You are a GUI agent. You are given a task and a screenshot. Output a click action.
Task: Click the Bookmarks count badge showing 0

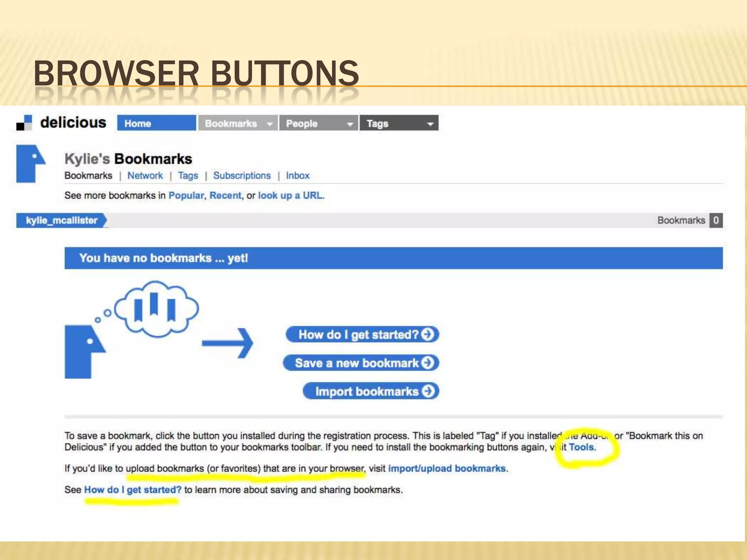click(716, 220)
